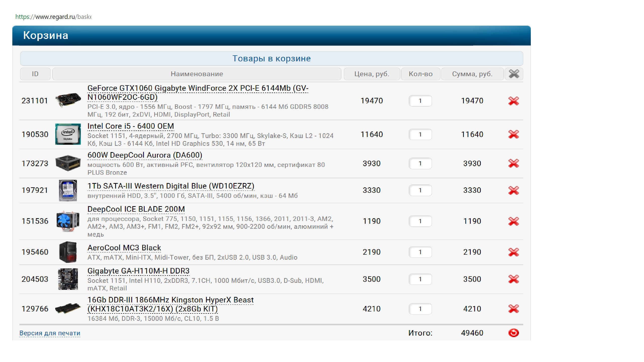Remove the GeForce GTX1060 from the cart
The width and height of the screenshot is (644, 362).
coord(513,101)
